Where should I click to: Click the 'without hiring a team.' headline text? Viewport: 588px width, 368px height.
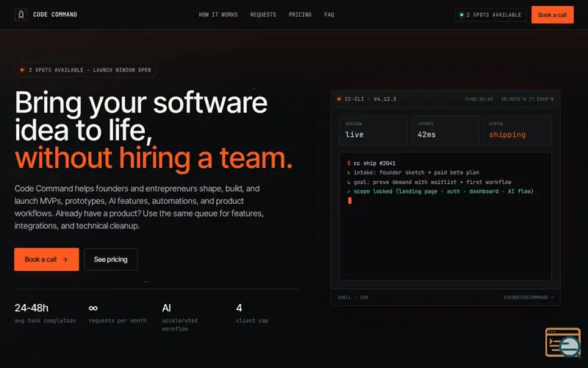(154, 158)
